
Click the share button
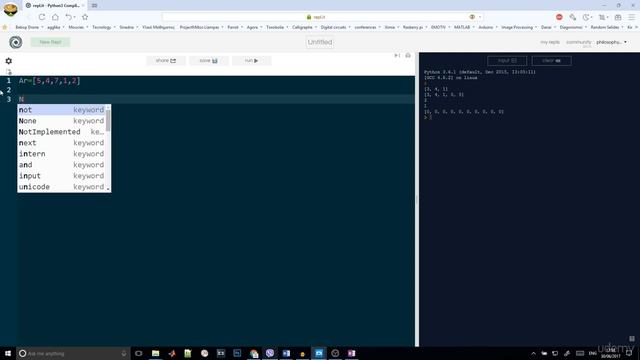click(166, 61)
